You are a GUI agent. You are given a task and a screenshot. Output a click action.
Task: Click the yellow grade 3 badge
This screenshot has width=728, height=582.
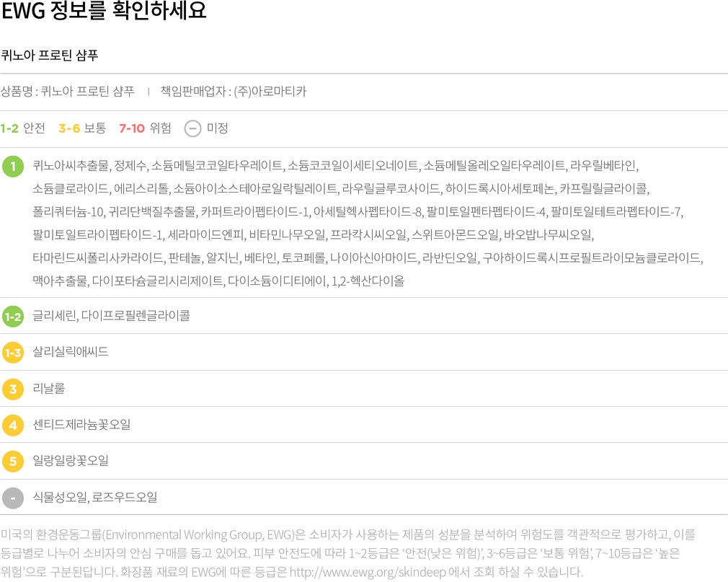(13, 389)
